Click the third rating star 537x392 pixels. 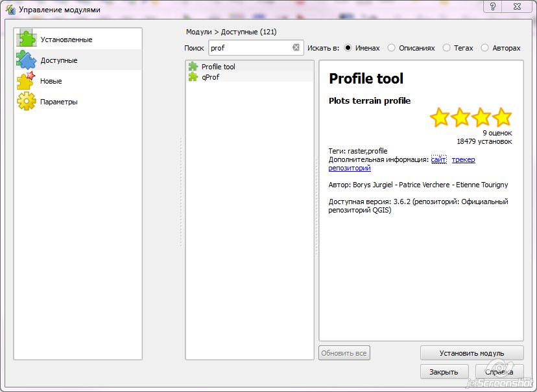coord(481,117)
